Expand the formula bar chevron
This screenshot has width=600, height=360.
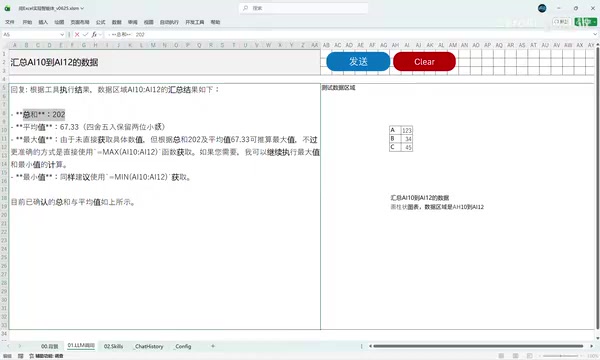point(595,34)
